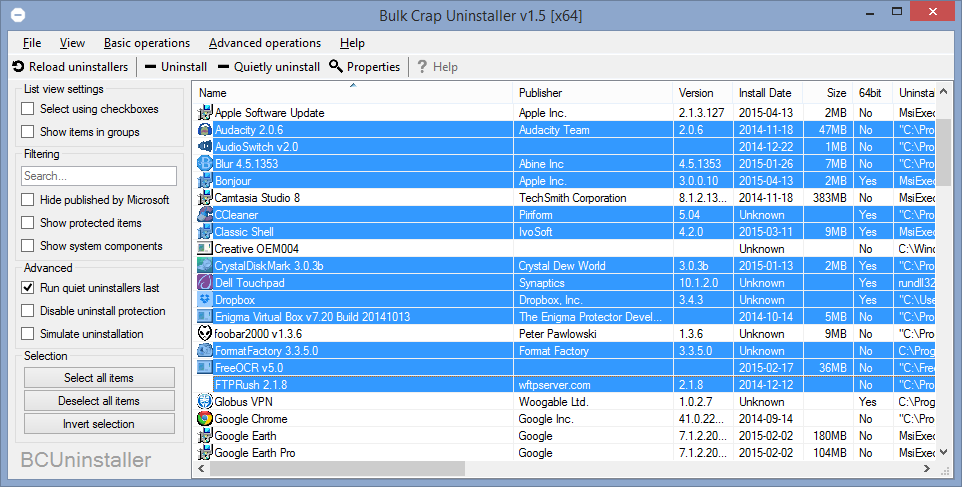Viewport: 962px width, 487px height.
Task: Click Peter Pawlowski publisher cell
Action: 593,334
